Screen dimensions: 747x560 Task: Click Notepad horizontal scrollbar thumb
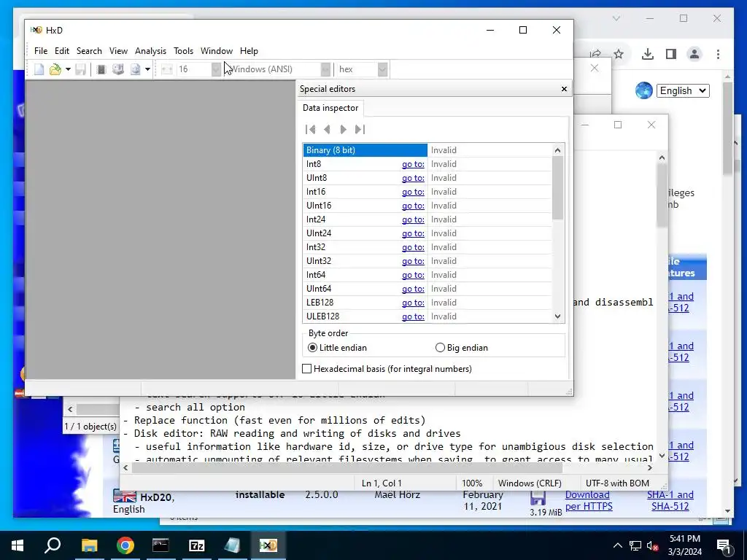pyautogui.click(x=347, y=468)
